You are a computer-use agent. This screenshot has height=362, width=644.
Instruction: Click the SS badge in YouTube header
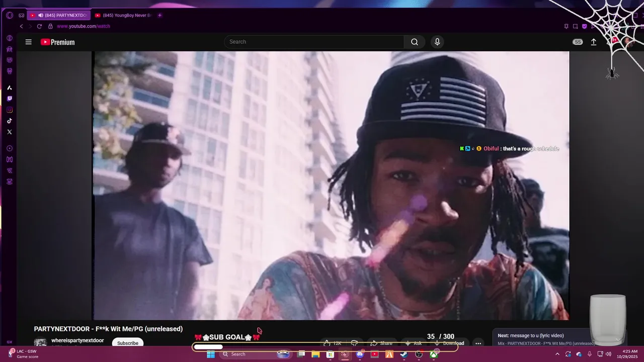pos(578,42)
